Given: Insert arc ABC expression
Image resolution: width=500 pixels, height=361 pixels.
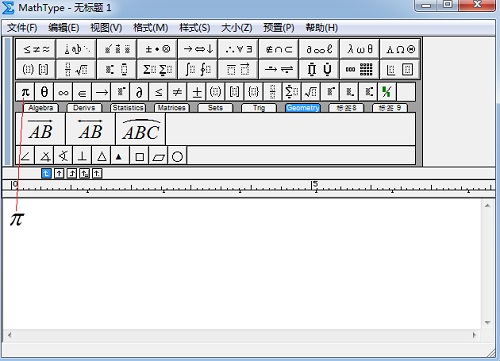Looking at the screenshot, I should point(141,129).
